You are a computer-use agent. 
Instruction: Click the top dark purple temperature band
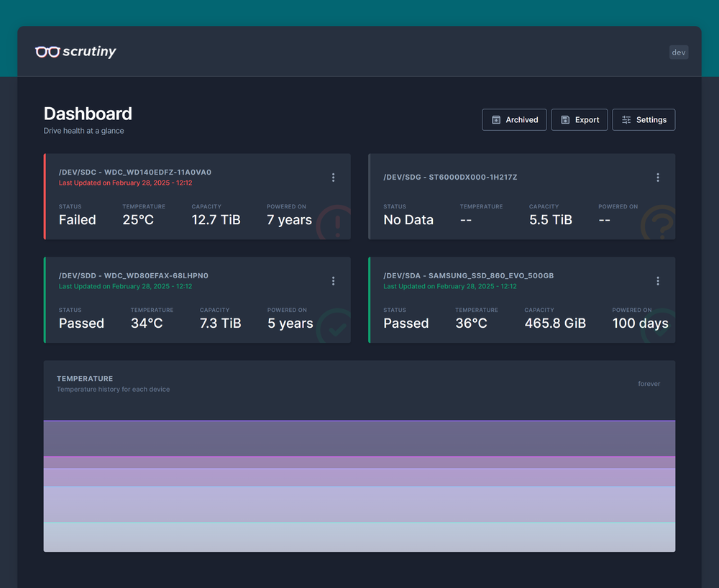tap(359, 438)
